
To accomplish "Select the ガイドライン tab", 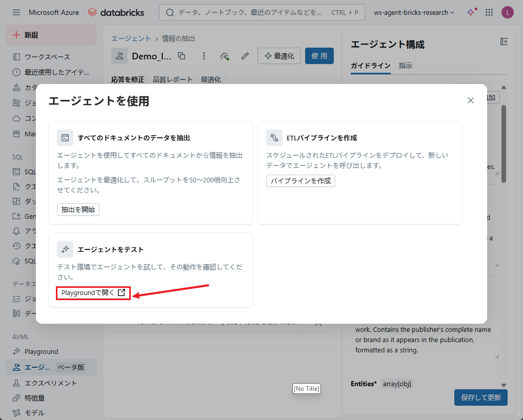I will (370, 66).
